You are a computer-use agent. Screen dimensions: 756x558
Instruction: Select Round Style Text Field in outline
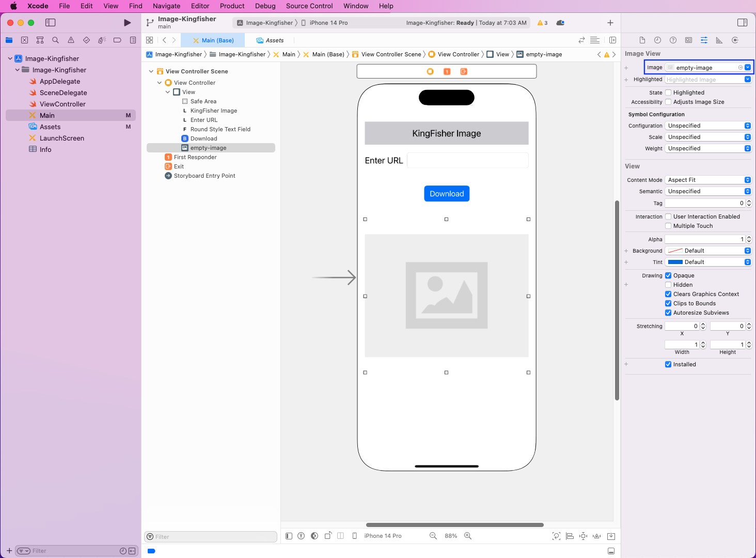click(220, 129)
